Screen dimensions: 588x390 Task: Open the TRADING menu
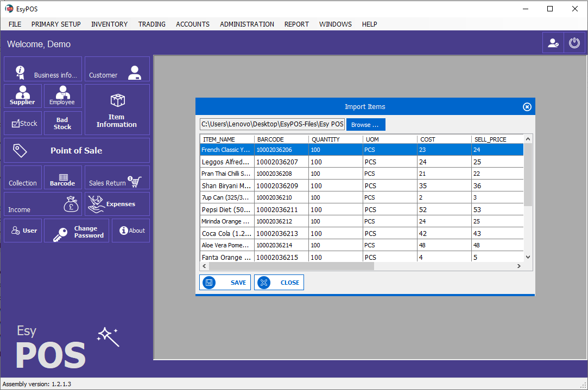coord(152,24)
